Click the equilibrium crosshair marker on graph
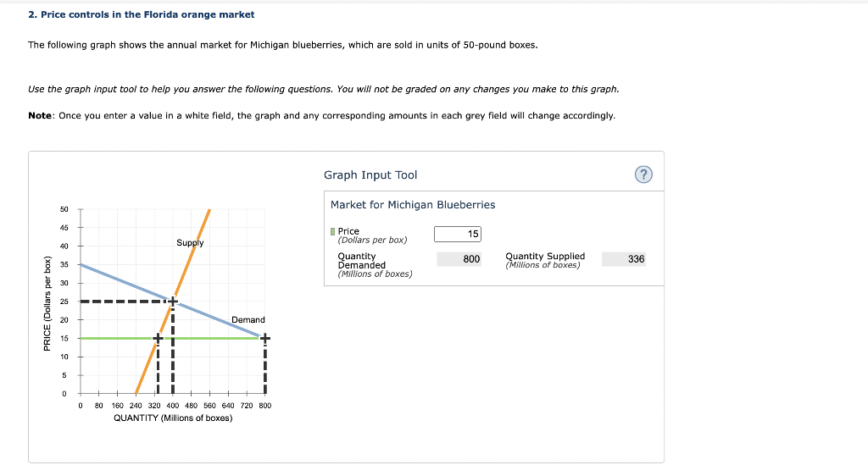The height and width of the screenshot is (476, 868). point(173,302)
